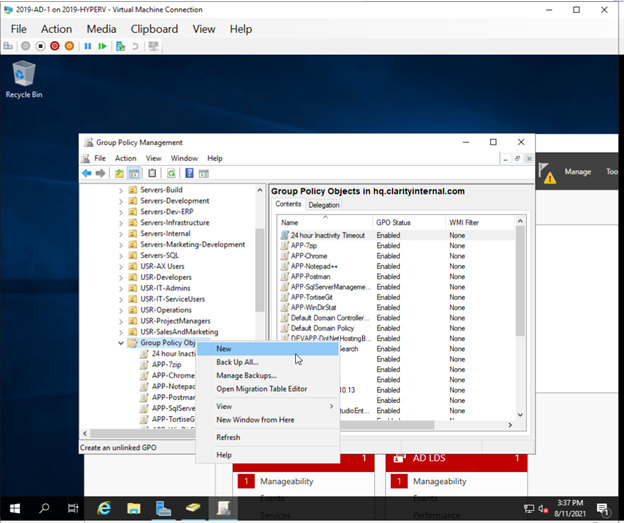
Task: Click the green Reset VM icon
Action: [x=102, y=46]
